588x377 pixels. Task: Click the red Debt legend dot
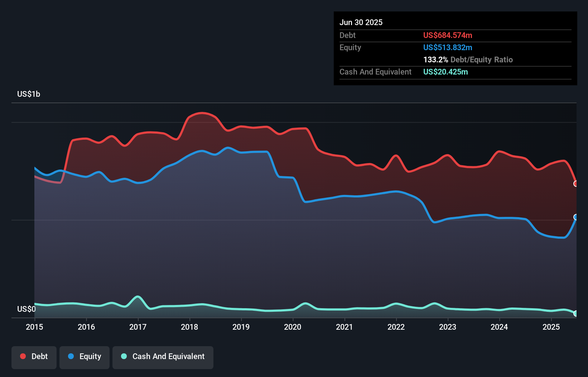tap(22, 356)
